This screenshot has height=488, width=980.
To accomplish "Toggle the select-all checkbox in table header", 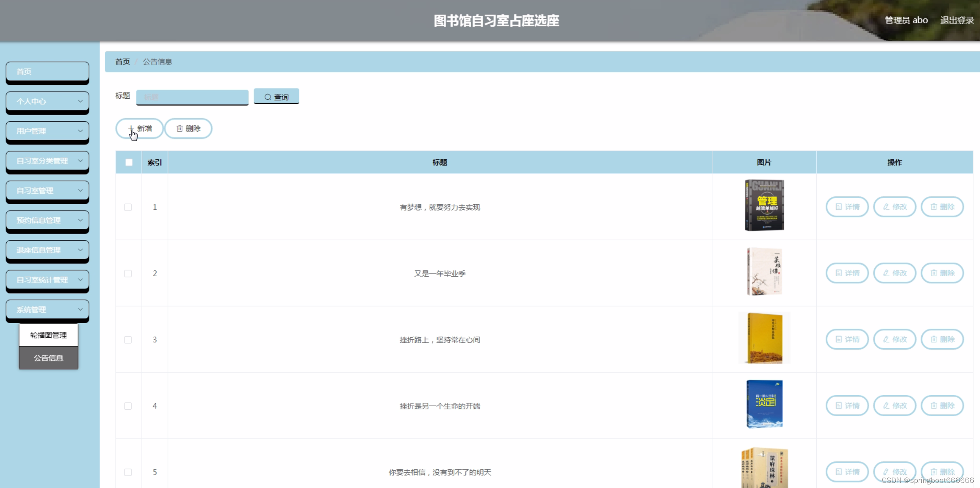I will pyautogui.click(x=129, y=162).
